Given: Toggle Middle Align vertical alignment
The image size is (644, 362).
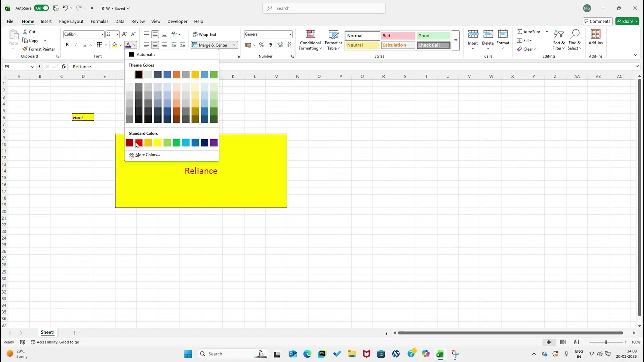Looking at the screenshot, I should [x=155, y=34].
